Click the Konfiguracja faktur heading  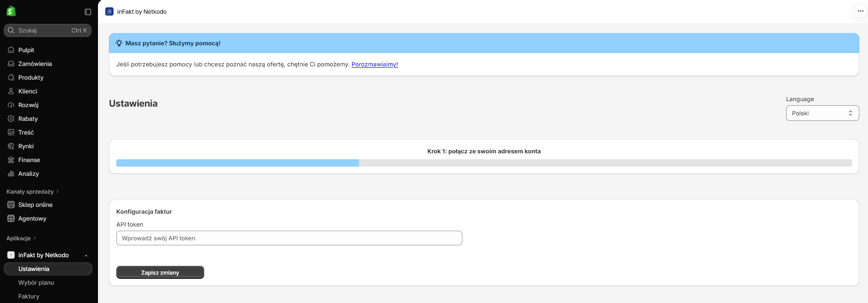pyautogui.click(x=144, y=211)
